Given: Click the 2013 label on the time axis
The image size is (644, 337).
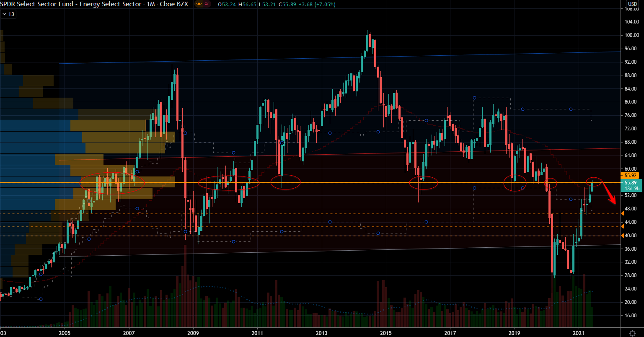Looking at the screenshot, I should (x=321, y=332).
